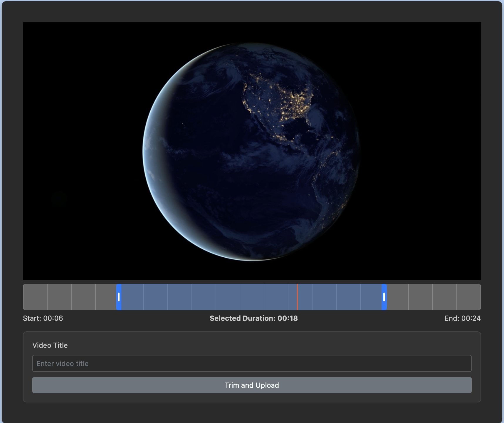Click the red playhead marker in the timeline
Image resolution: width=504 pixels, height=423 pixels.
click(297, 297)
